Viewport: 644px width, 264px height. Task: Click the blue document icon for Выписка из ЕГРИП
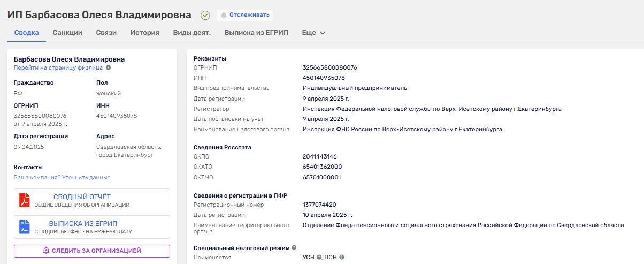25,227
